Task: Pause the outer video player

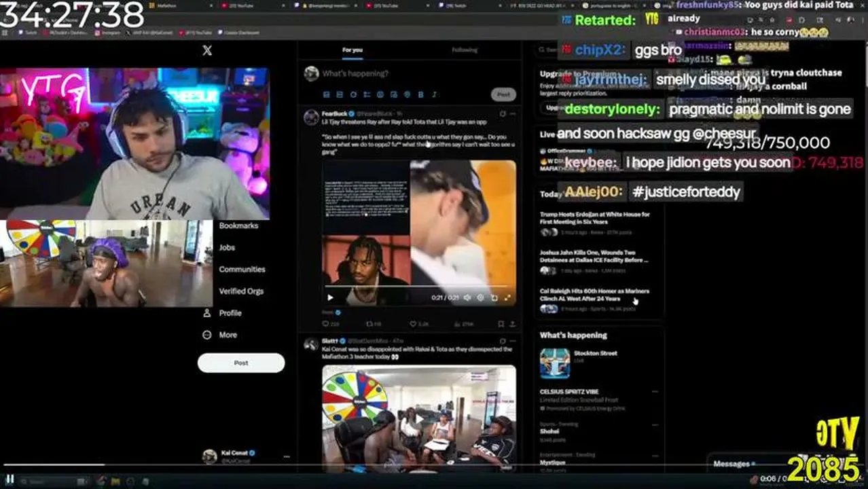Action: [10, 479]
